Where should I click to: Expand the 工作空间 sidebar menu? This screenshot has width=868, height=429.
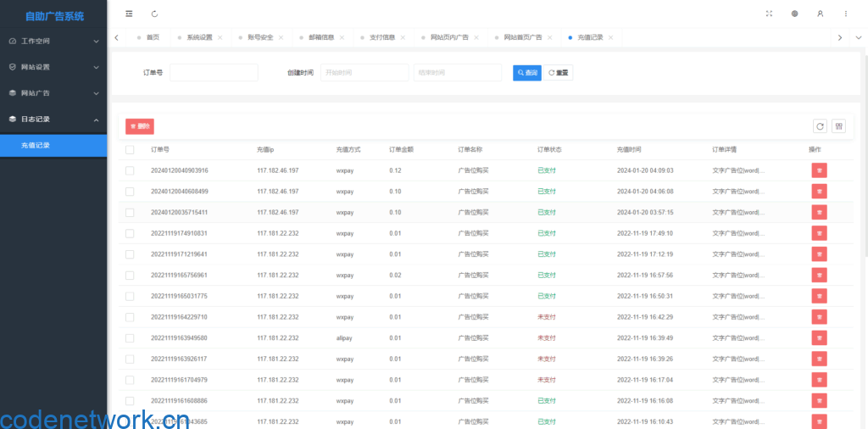pos(53,41)
